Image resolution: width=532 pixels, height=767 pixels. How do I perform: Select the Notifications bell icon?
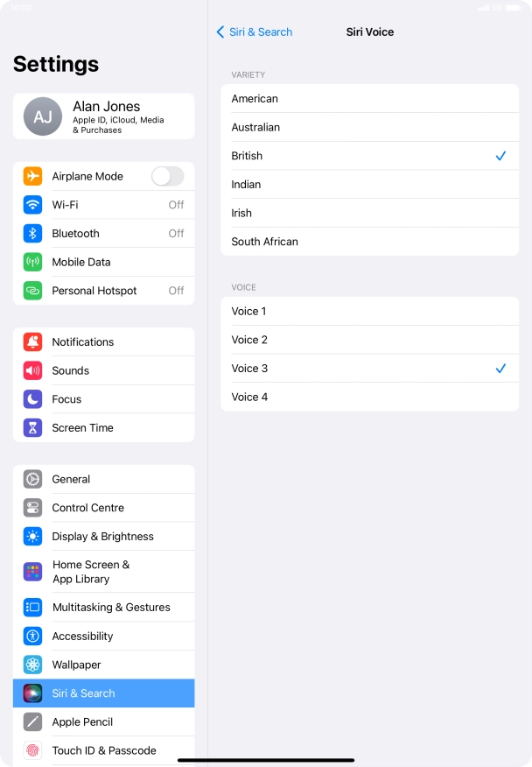[x=32, y=342]
